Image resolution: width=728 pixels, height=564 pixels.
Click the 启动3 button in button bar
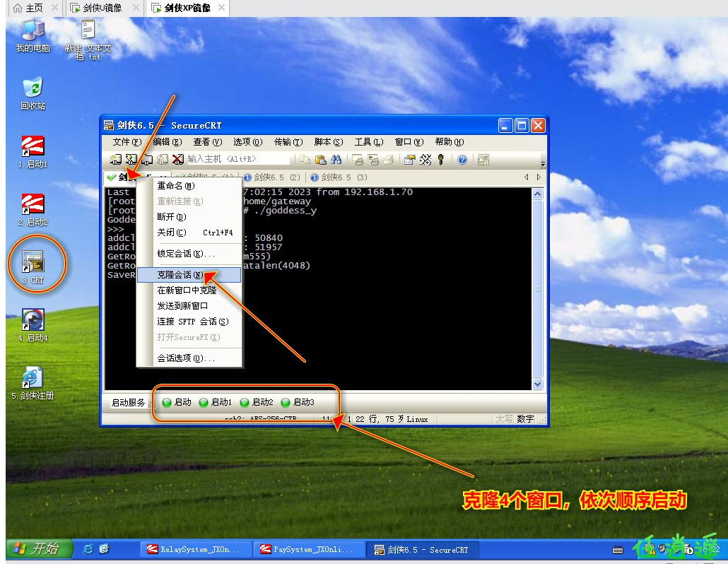point(298,402)
